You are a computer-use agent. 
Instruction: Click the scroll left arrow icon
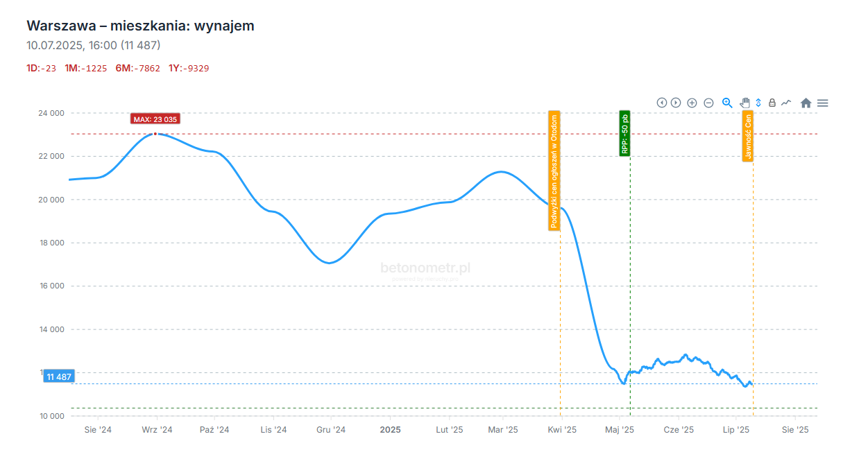tap(662, 103)
